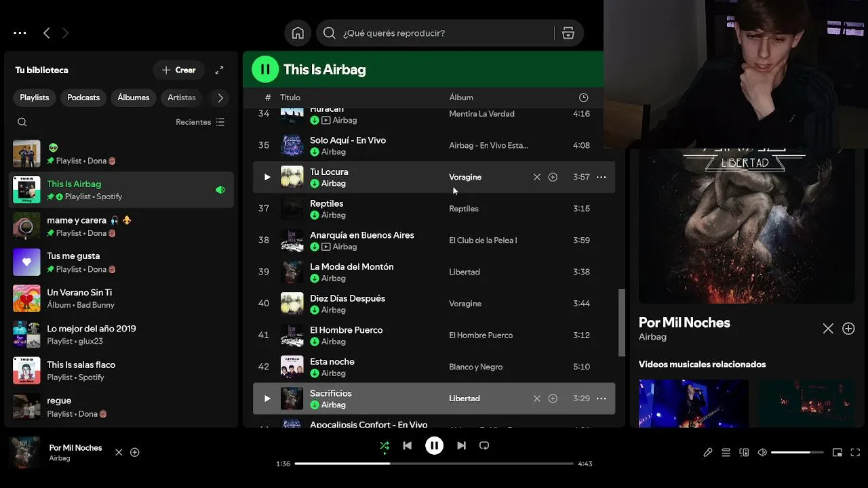Viewport: 868px width, 488px height.
Task: Open the connect to a device icon
Action: 744,453
